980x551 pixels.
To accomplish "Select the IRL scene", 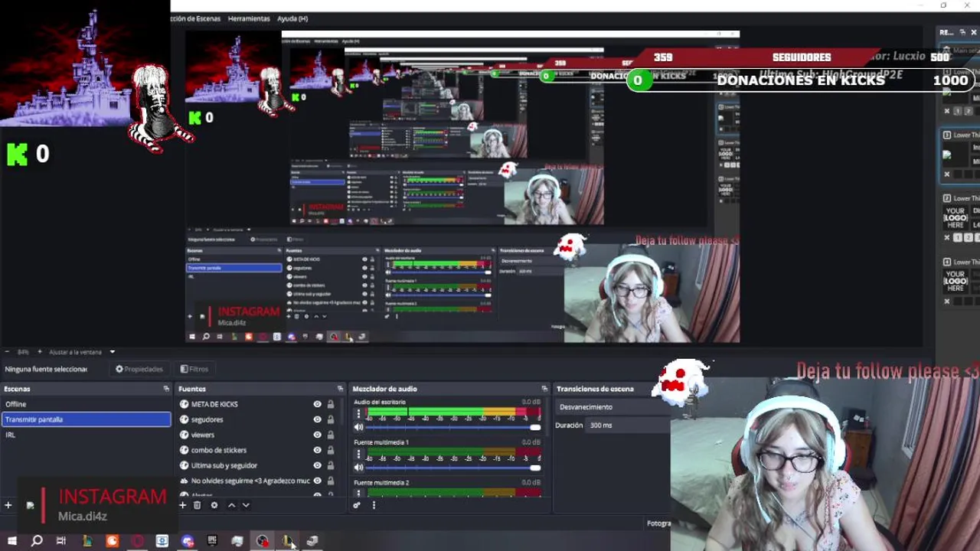I will (x=86, y=435).
